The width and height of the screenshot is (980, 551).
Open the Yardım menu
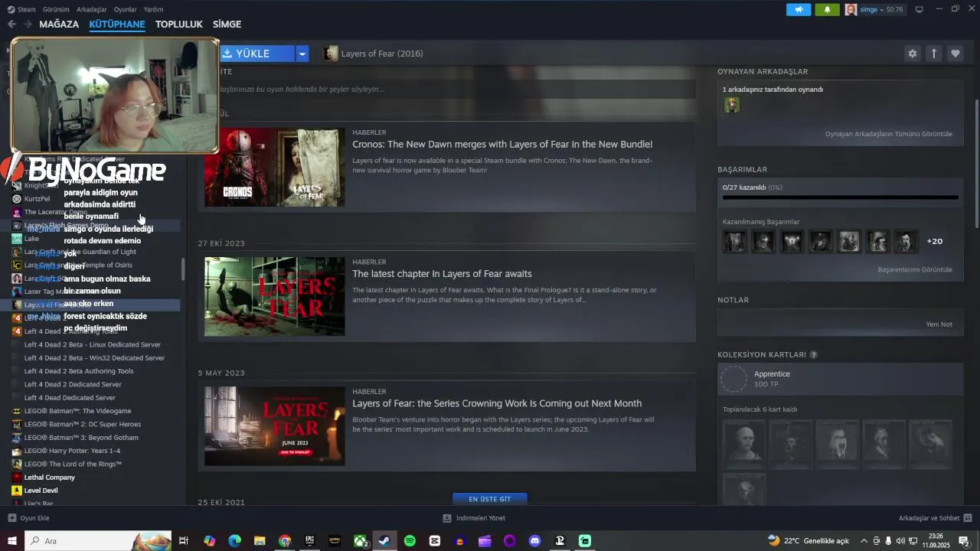point(153,9)
